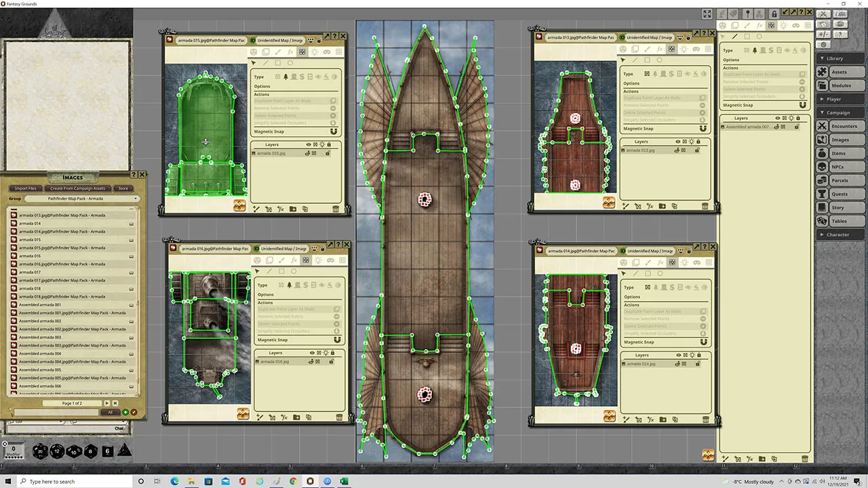This screenshot has width=868, height=488.
Task: Jump to last page in Images list
Action: point(115,403)
